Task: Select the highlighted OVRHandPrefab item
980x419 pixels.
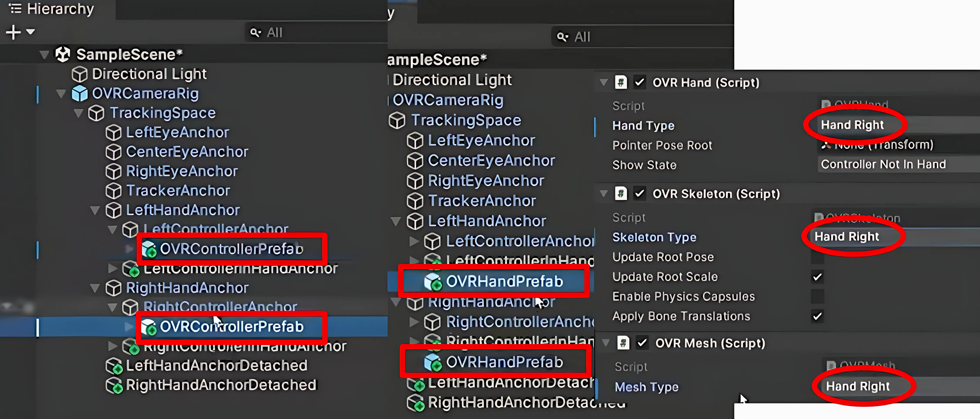Action: (x=504, y=282)
